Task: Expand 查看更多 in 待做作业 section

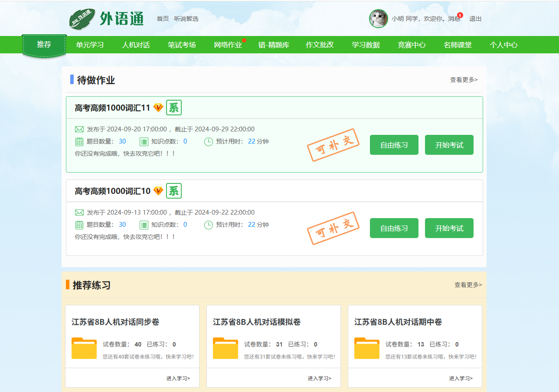Action: (x=464, y=80)
